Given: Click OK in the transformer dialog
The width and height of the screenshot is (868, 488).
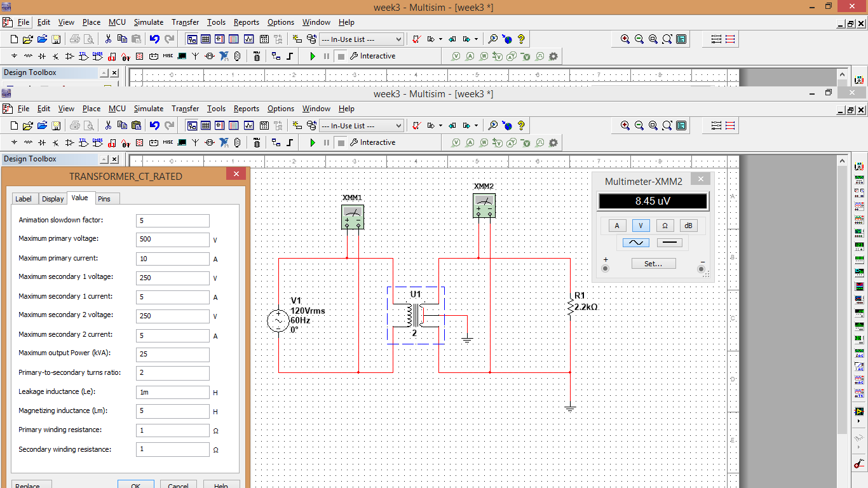Looking at the screenshot, I should pyautogui.click(x=136, y=484).
